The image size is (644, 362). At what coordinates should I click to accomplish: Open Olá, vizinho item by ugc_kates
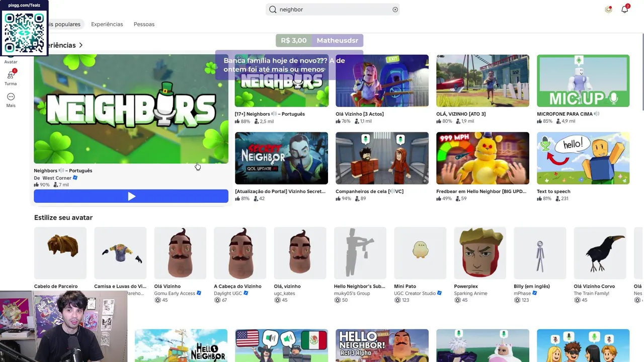coord(300,253)
